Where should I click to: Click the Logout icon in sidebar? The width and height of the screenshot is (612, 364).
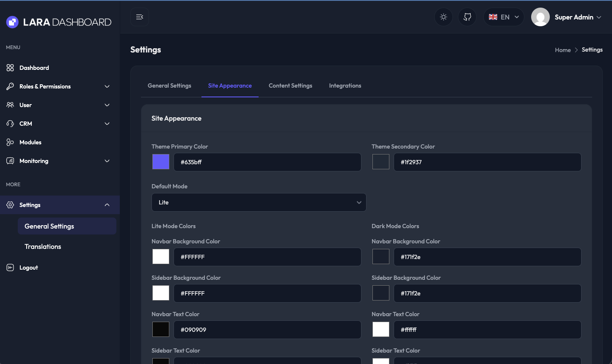pos(10,267)
